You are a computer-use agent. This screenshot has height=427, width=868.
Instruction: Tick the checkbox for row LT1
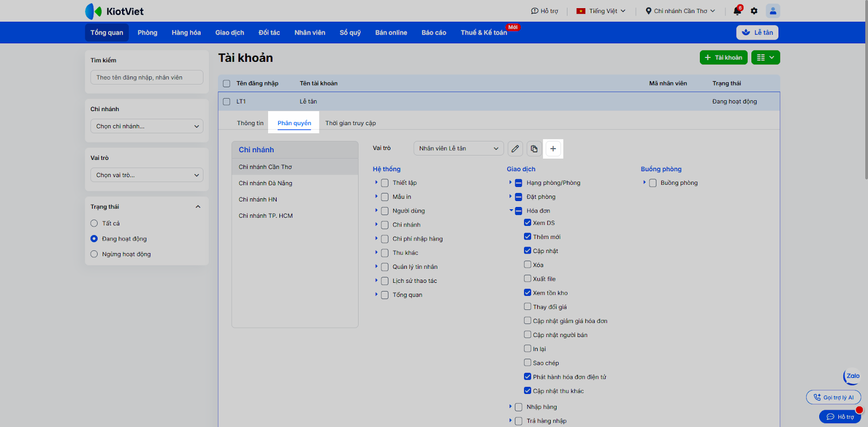point(227,101)
